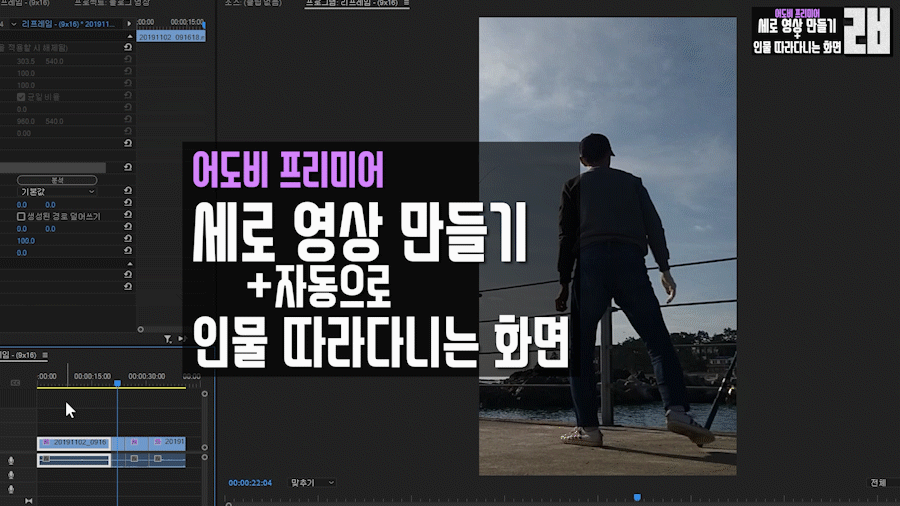Viewport: 900px width, 506px height.
Task: Click the vertical video preview in program monitor
Action: pyautogui.click(x=608, y=246)
